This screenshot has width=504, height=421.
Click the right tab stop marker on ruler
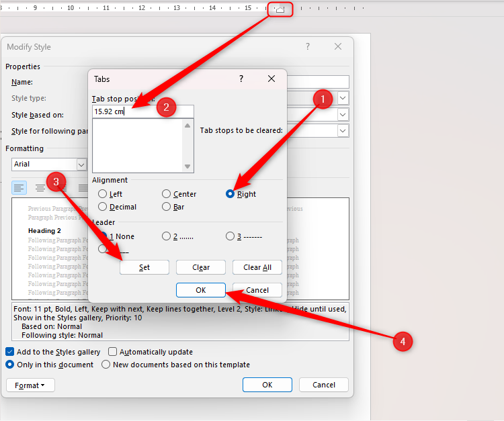280,9
